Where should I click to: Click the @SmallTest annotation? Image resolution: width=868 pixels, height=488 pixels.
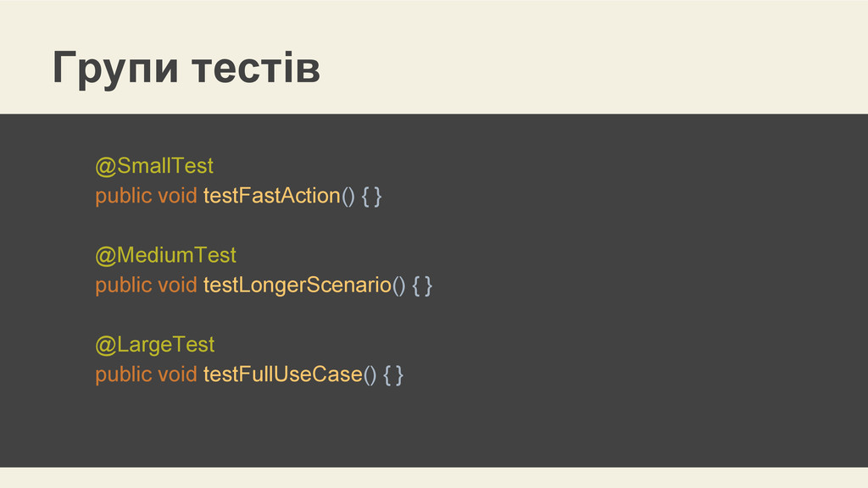pyautogui.click(x=153, y=165)
